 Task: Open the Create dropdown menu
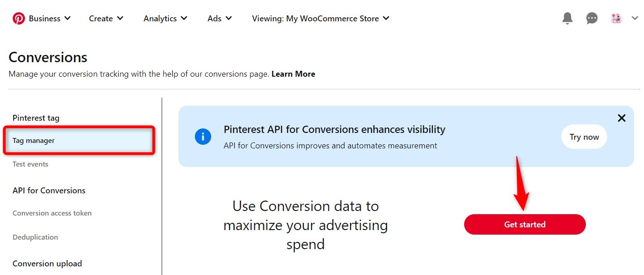[x=106, y=18]
